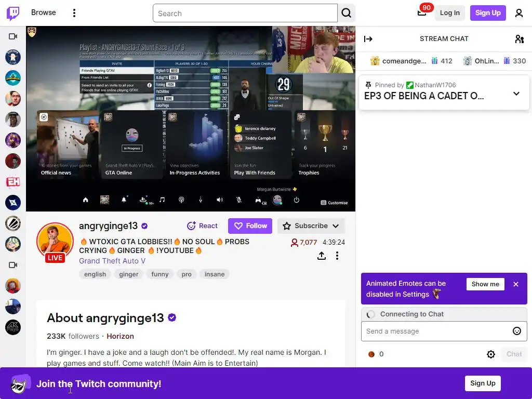Viewport: 532px width, 399px height.
Task: Open the Browse page
Action: point(44,12)
